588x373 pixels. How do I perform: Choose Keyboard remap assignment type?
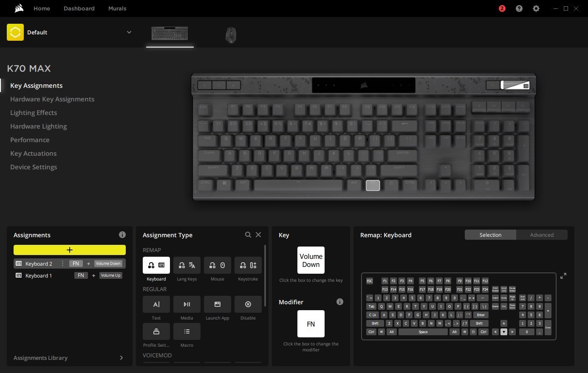coord(156,265)
